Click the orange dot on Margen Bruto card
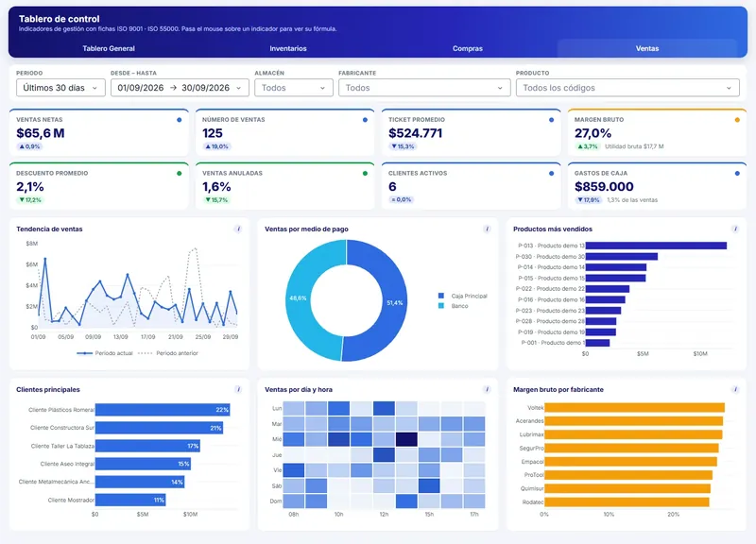This screenshot has width=756, height=544. coord(737,120)
